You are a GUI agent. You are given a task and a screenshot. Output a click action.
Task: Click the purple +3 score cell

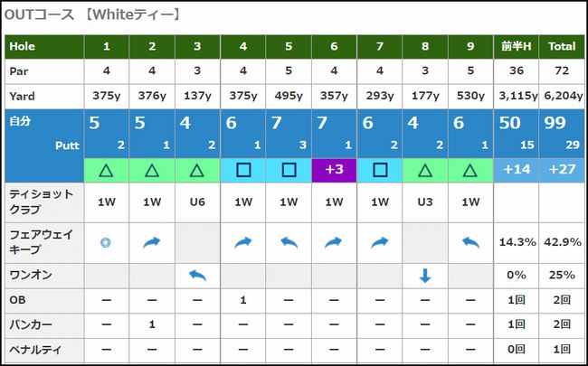tap(334, 169)
